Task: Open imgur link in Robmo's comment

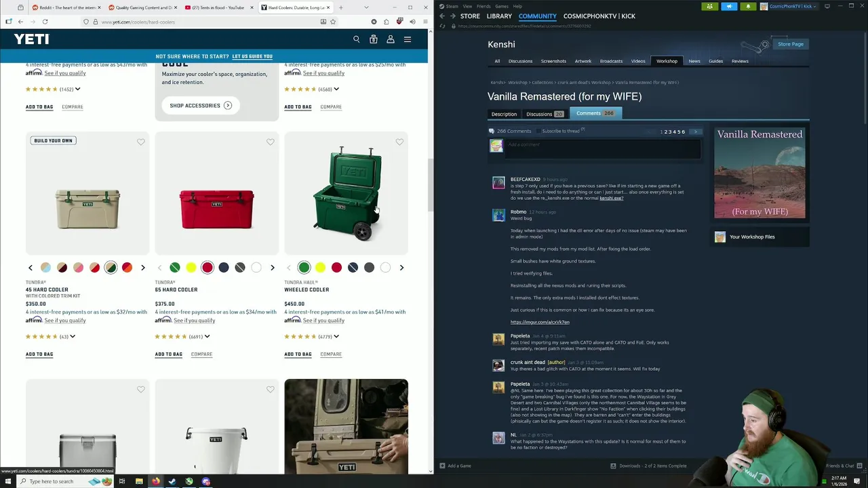Action: tap(540, 322)
